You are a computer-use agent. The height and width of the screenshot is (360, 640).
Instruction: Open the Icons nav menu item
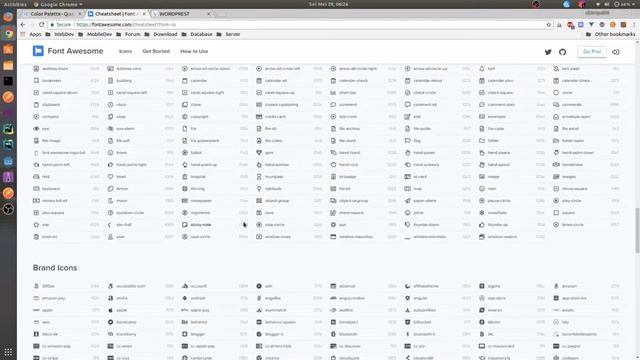(x=125, y=51)
